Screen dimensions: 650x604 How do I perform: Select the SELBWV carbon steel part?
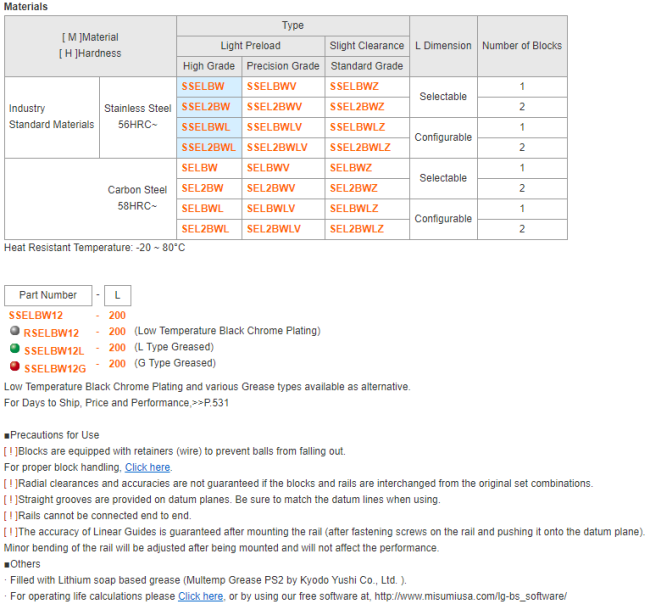click(x=268, y=168)
